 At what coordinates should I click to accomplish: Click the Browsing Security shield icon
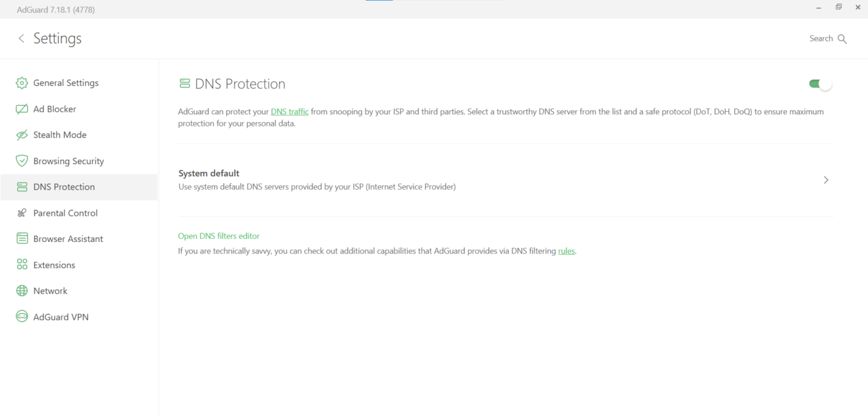21,161
